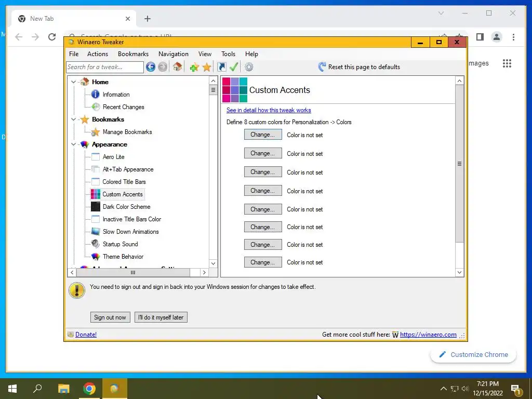Open the https://winaero.com link
The height and width of the screenshot is (399, 532).
coord(428,335)
